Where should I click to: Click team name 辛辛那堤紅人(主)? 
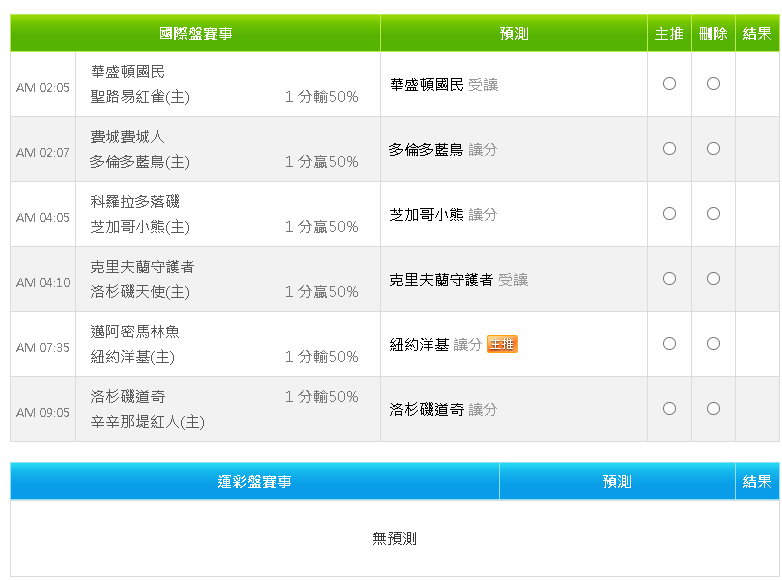(148, 422)
